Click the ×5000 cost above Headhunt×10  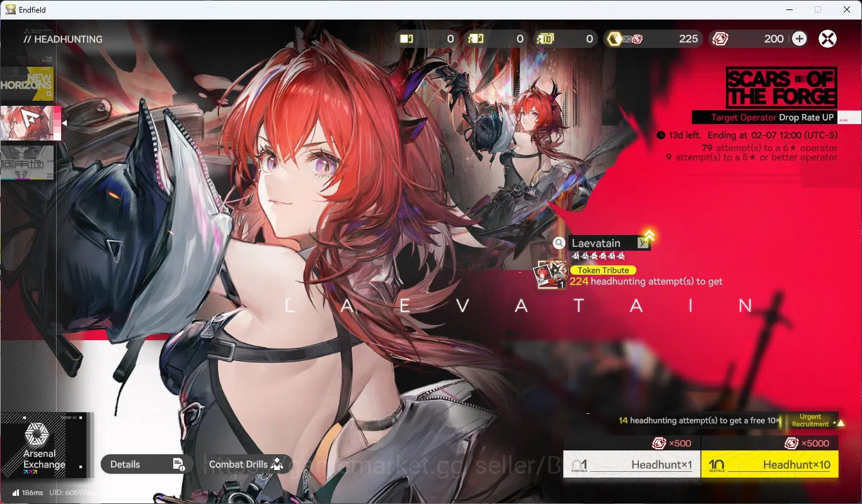coord(806,444)
